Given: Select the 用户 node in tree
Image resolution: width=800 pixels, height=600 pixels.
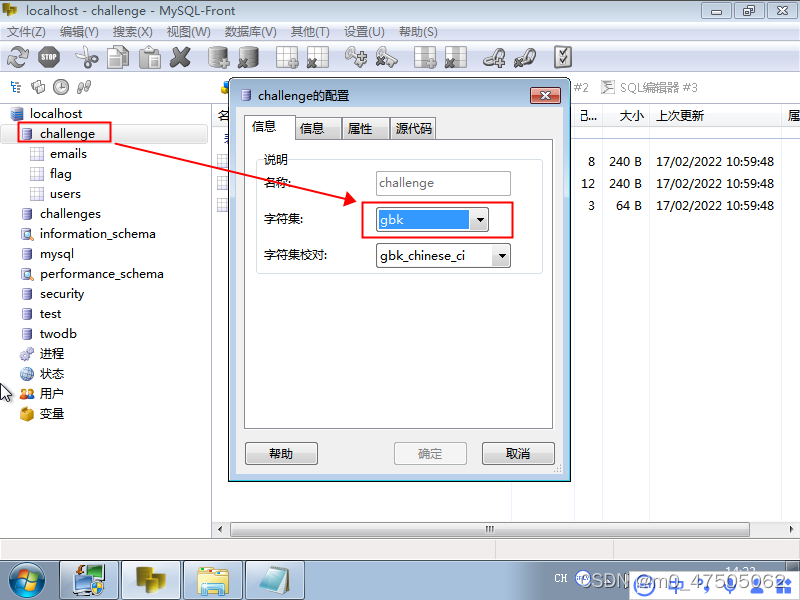Looking at the screenshot, I should pyautogui.click(x=52, y=394).
